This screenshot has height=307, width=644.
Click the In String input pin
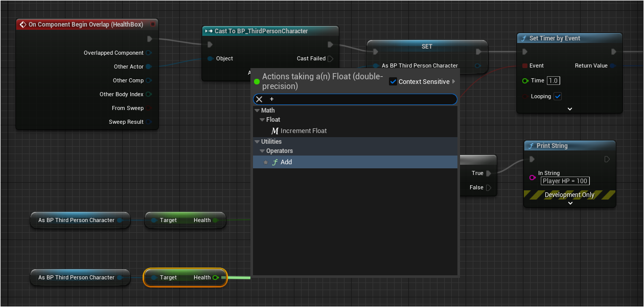532,178
